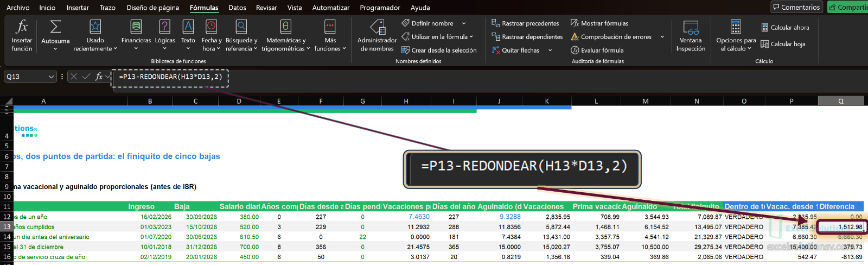This screenshot has width=868, height=265.
Task: Click Comprobación de errores
Action: coord(611,37)
